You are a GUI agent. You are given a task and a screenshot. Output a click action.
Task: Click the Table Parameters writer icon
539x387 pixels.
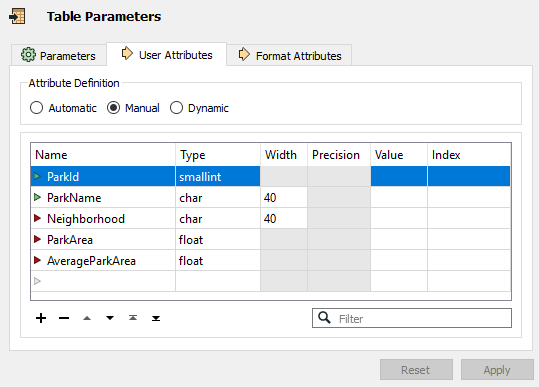click(17, 16)
